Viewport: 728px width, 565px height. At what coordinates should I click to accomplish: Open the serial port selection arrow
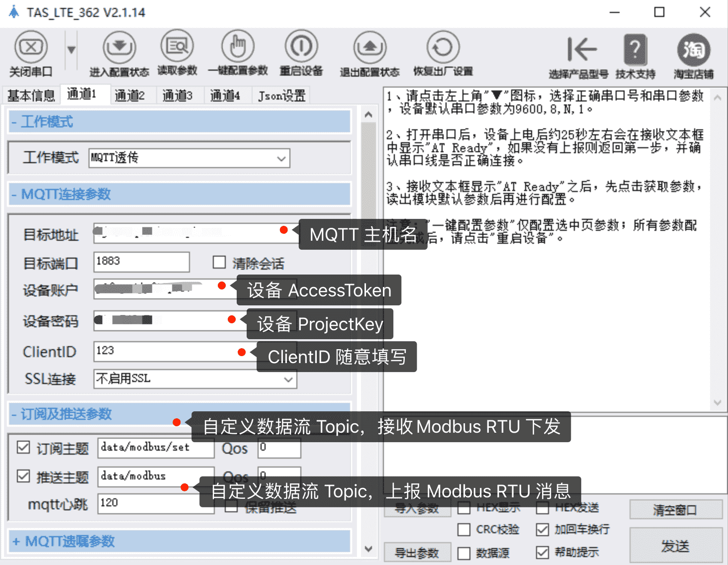point(71,50)
